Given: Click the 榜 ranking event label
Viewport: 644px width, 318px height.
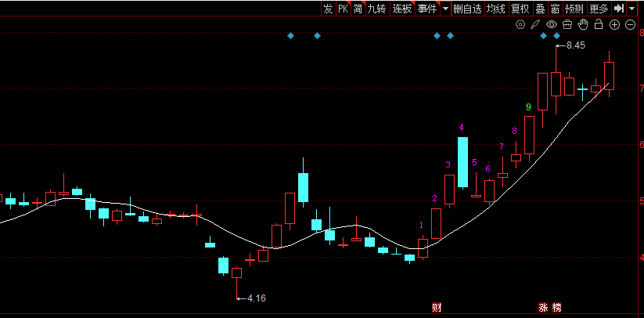Looking at the screenshot, I should 556,307.
